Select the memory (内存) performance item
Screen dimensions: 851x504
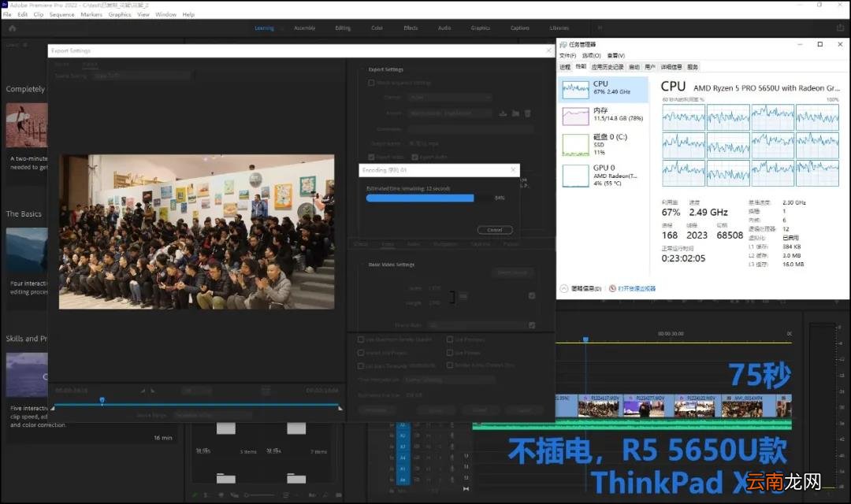[x=604, y=114]
